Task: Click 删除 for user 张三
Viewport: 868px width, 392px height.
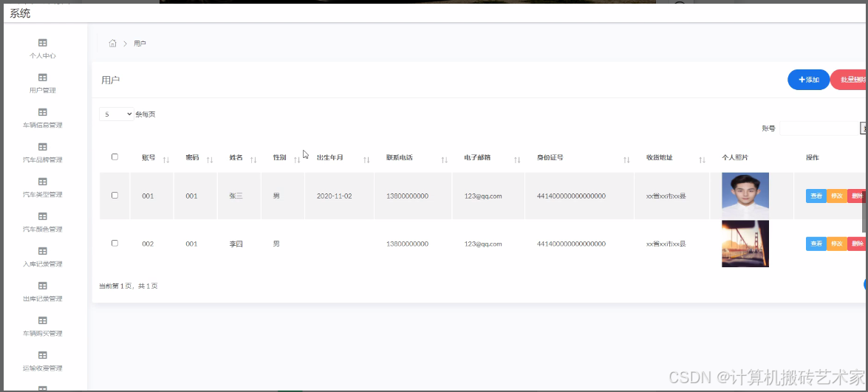Action: 857,196
